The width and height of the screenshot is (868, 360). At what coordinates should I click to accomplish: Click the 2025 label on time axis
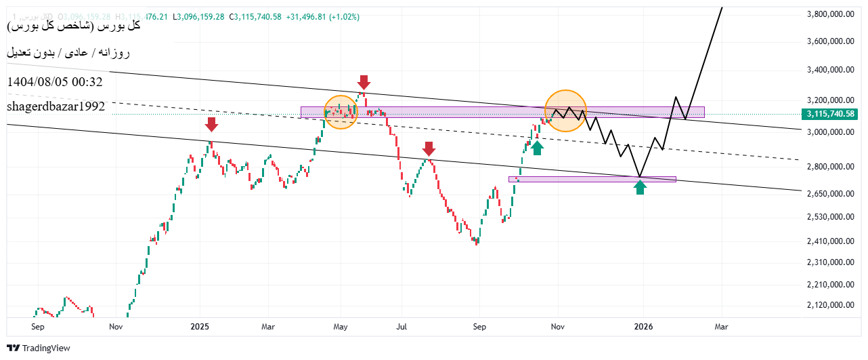(x=200, y=327)
